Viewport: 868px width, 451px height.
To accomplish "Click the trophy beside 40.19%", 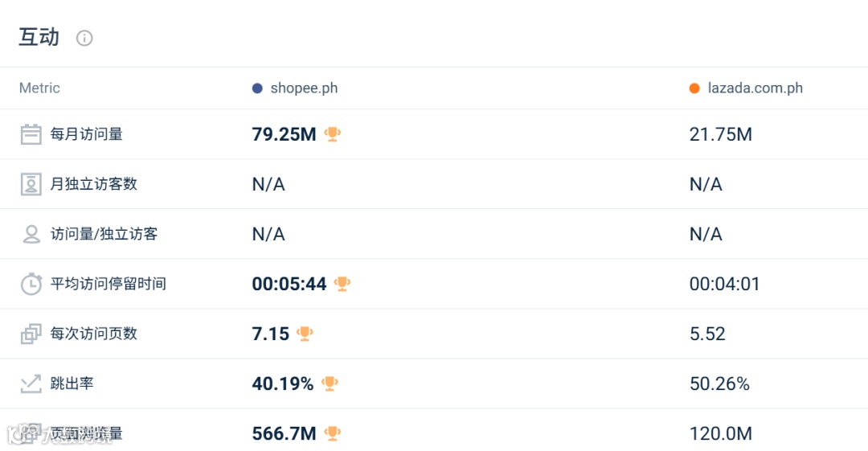I will point(330,383).
